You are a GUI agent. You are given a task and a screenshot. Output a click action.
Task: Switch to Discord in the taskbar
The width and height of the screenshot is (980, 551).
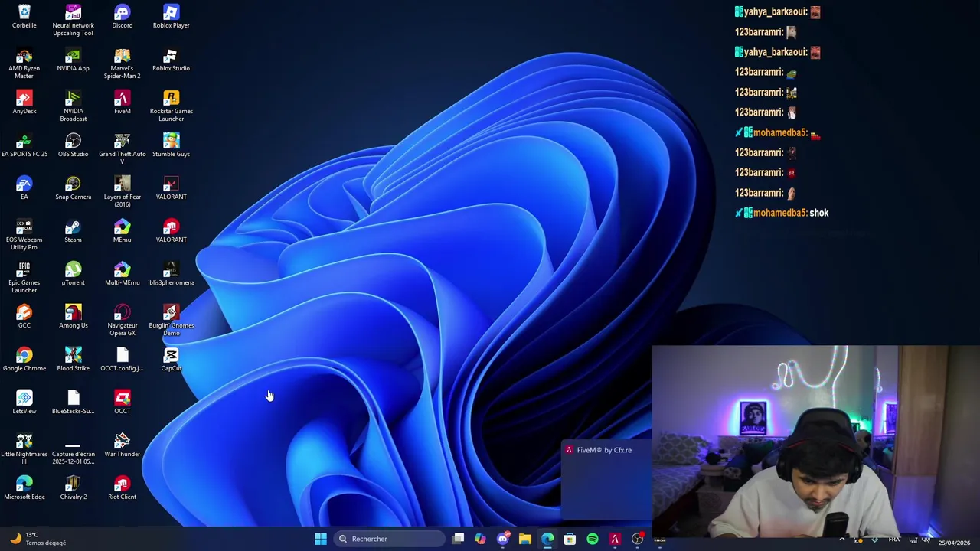(x=503, y=539)
